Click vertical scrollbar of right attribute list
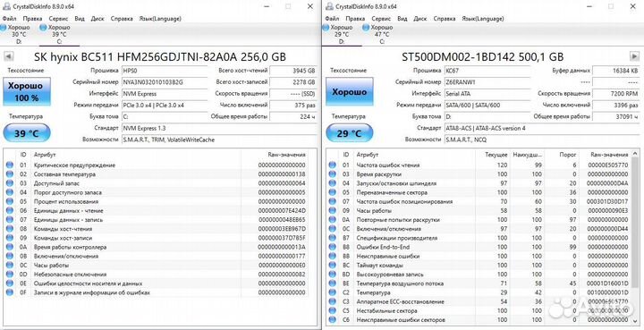Viewport: 644px width, 330px height. (634, 238)
